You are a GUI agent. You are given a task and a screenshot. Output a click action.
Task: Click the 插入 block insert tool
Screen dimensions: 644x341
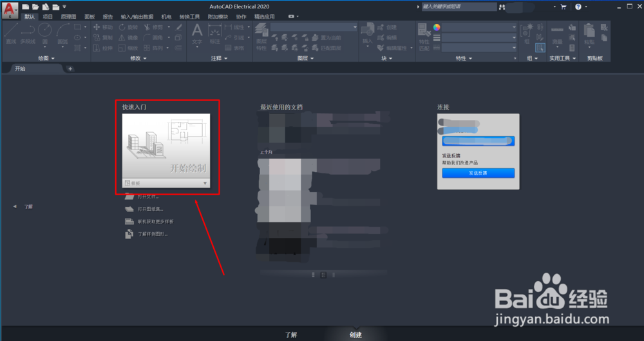click(367, 34)
